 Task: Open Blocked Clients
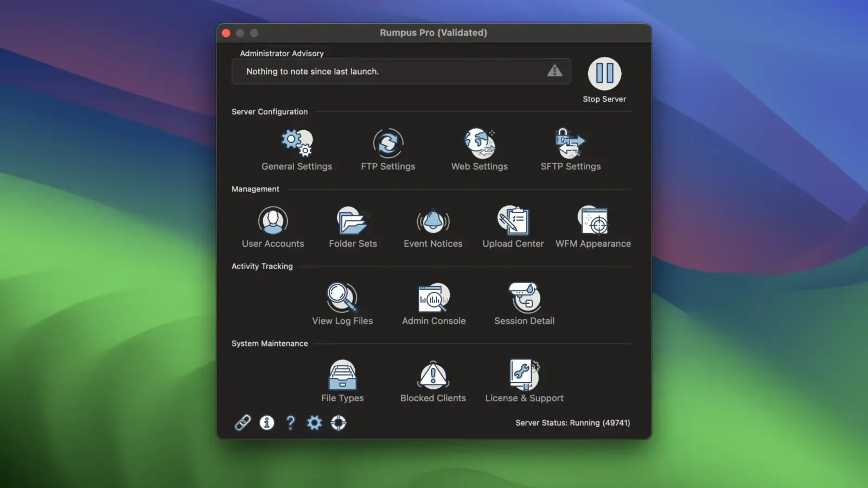(x=432, y=375)
